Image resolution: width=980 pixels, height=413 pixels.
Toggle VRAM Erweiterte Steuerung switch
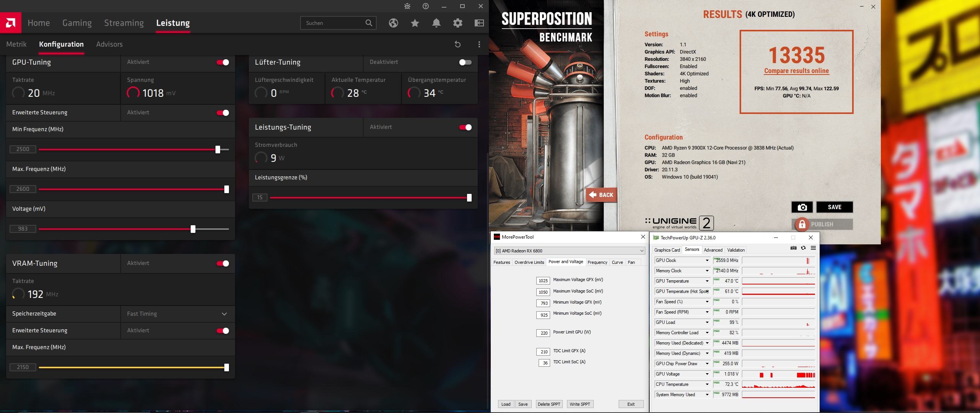pos(223,331)
